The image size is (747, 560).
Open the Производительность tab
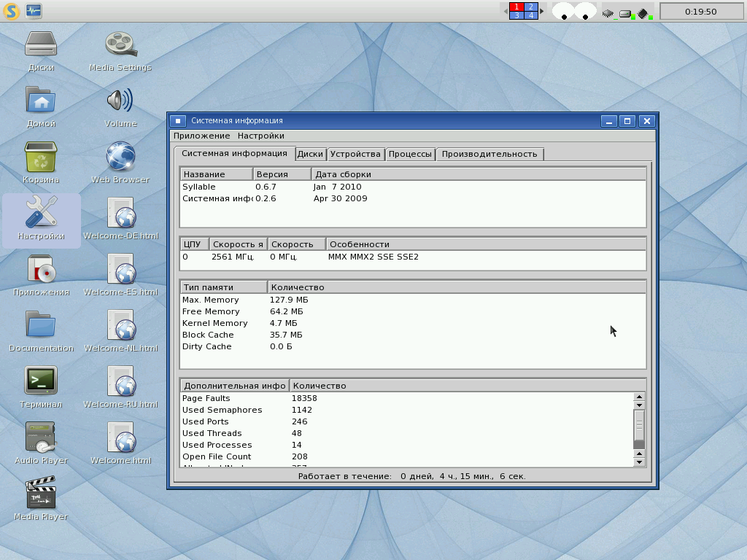point(489,154)
